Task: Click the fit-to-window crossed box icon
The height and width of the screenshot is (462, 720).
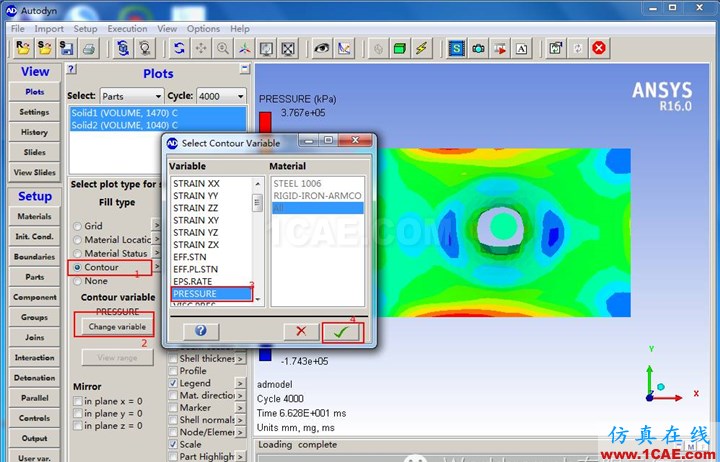Action: coord(288,48)
